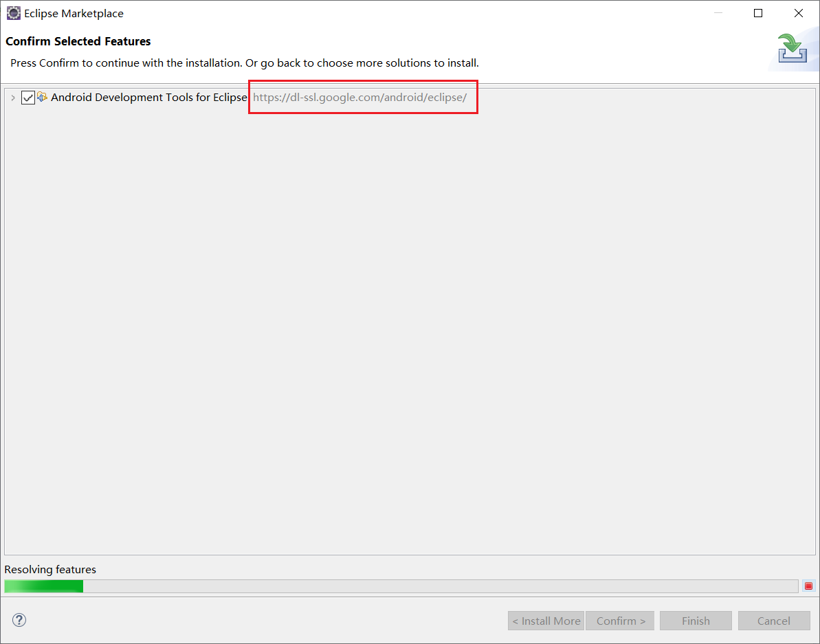This screenshot has height=644, width=820.
Task: Minimize the Eclipse Marketplace window
Action: pos(718,13)
